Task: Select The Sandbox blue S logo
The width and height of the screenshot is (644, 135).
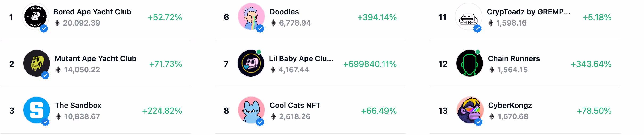Action: click(37, 110)
